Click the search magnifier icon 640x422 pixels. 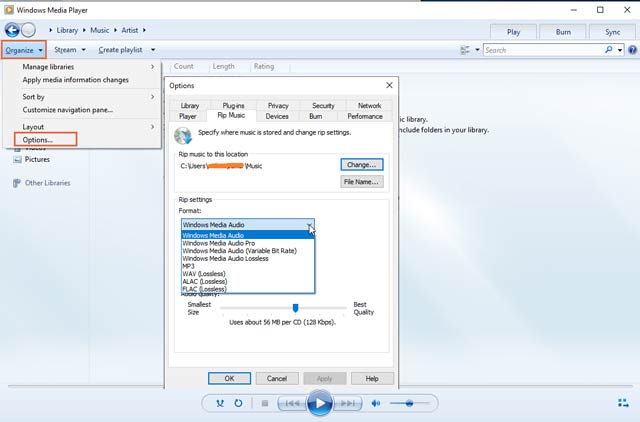(609, 50)
